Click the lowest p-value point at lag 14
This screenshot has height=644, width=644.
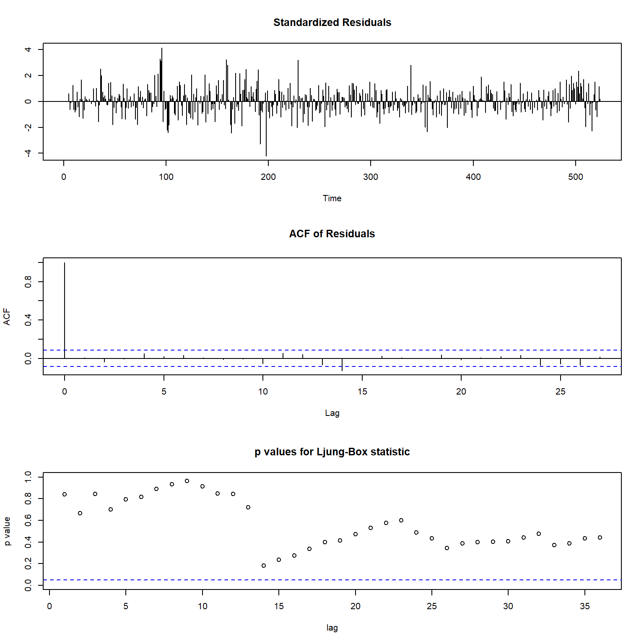coord(264,566)
